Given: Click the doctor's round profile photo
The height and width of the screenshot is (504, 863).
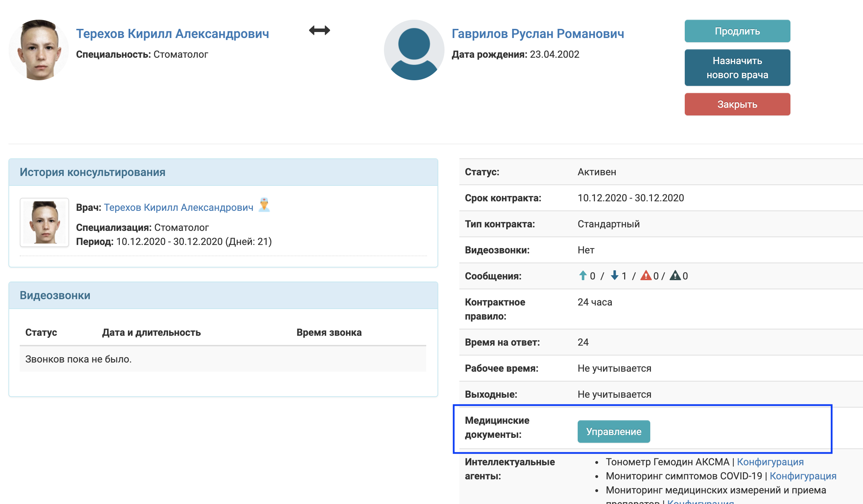Looking at the screenshot, I should [38, 50].
